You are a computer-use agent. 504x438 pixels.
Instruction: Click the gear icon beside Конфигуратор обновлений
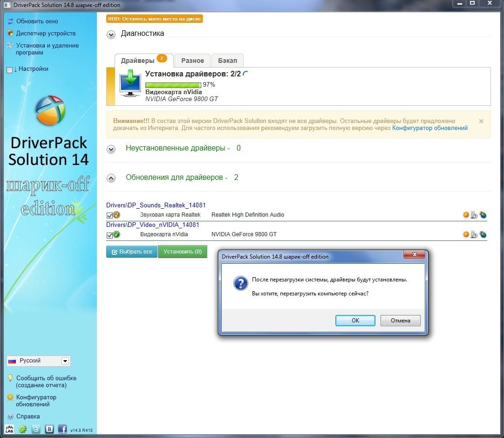[x=10, y=397]
